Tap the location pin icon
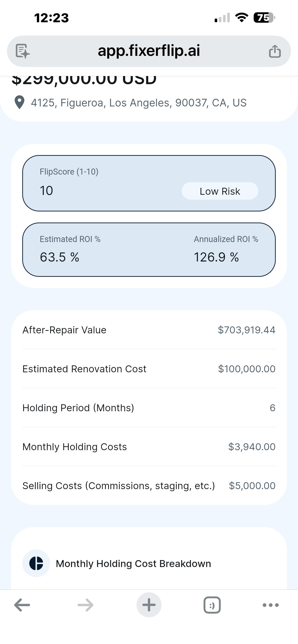 click(19, 102)
